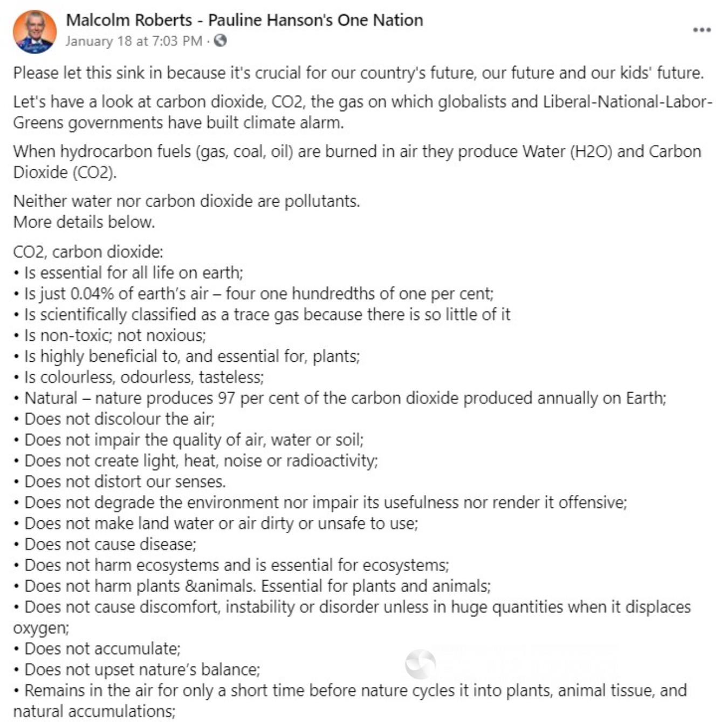Click the 'nature produces 97 per cent' bullet
This screenshot has width=728, height=722.
click(x=340, y=398)
